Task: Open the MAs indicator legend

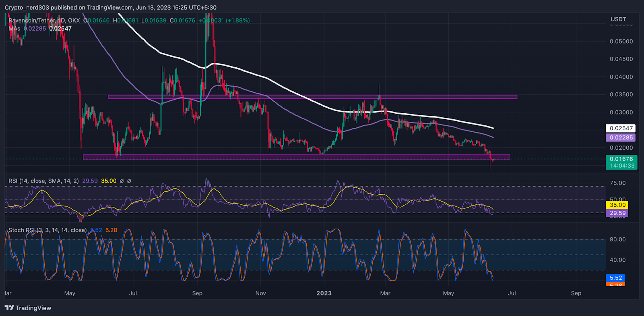Action: point(14,29)
